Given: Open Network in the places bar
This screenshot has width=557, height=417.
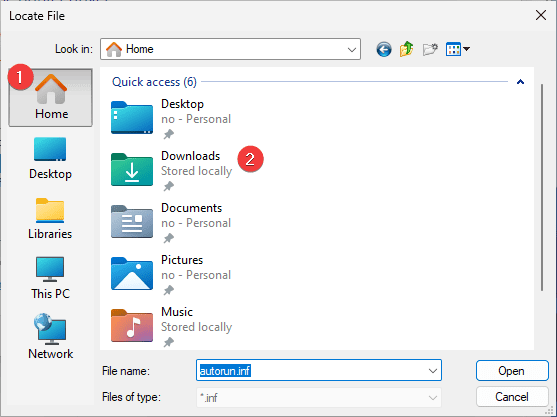Looking at the screenshot, I should click(x=50, y=337).
